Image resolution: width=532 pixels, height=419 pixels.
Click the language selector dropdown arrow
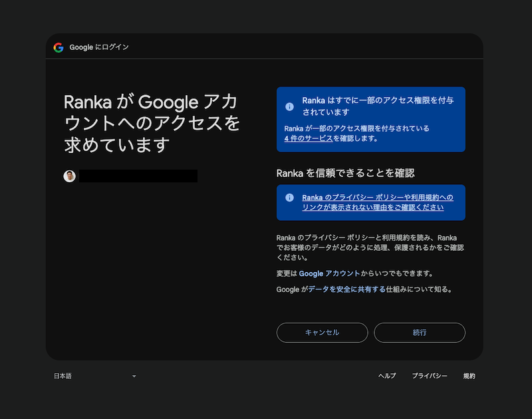click(134, 376)
